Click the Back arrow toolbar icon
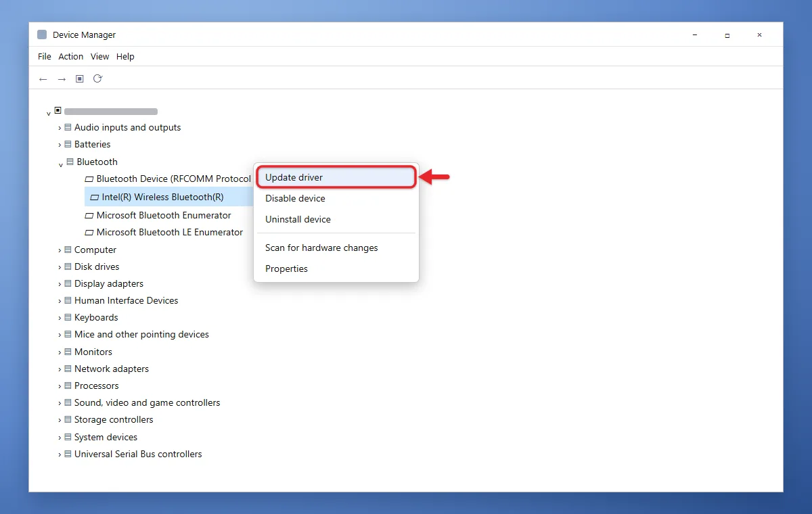The width and height of the screenshot is (812, 514). (43, 79)
